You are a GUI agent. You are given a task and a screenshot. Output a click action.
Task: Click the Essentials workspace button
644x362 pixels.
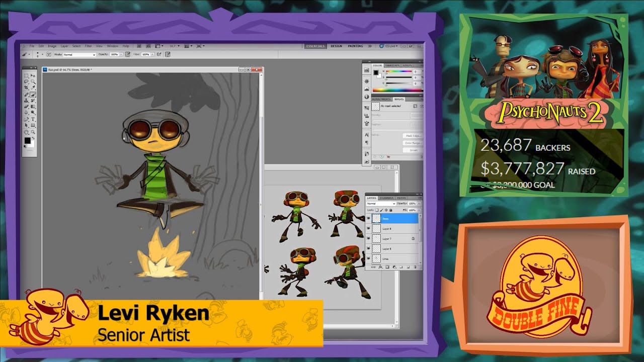(315, 46)
